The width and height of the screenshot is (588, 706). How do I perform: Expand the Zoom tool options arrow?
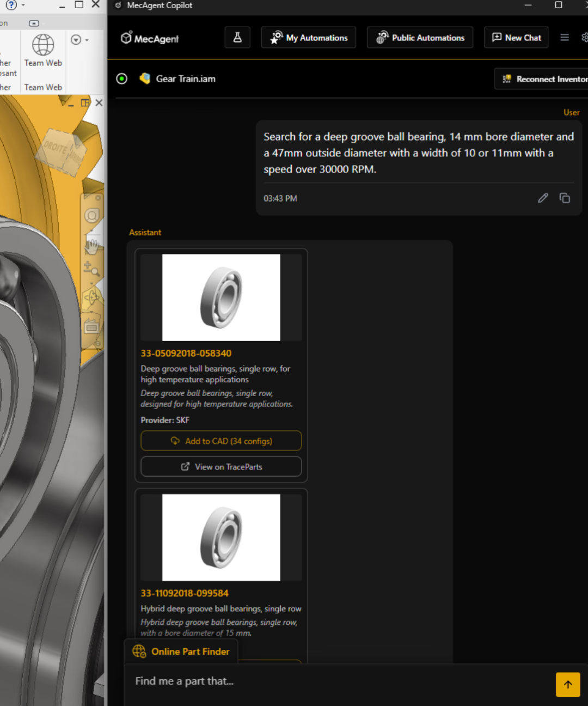91,283
